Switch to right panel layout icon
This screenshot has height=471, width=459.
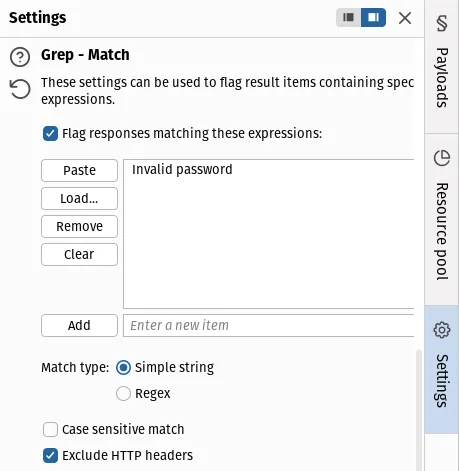point(373,17)
